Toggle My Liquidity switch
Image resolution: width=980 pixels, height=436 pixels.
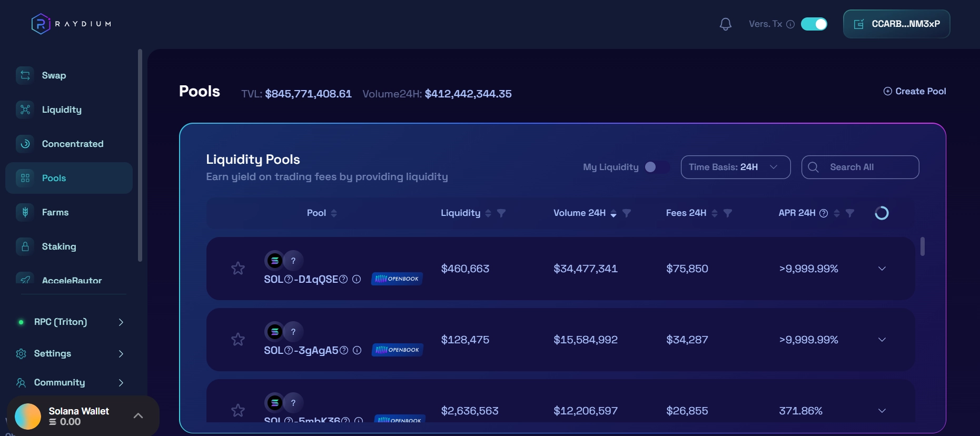657,167
